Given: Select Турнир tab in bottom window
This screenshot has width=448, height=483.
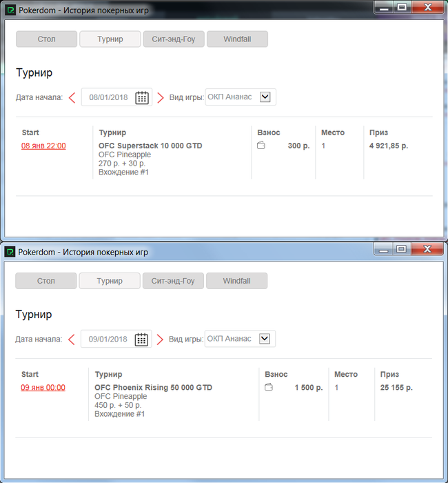Looking at the screenshot, I should (x=110, y=281).
